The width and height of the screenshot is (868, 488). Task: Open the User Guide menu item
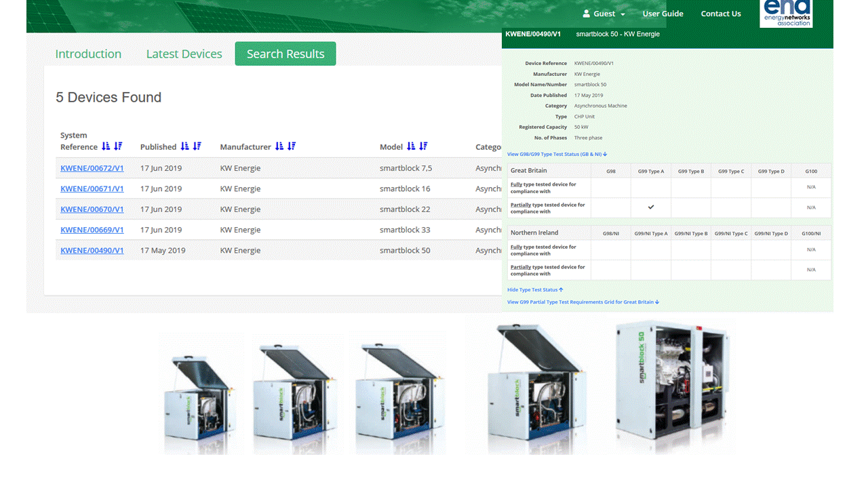coord(663,13)
